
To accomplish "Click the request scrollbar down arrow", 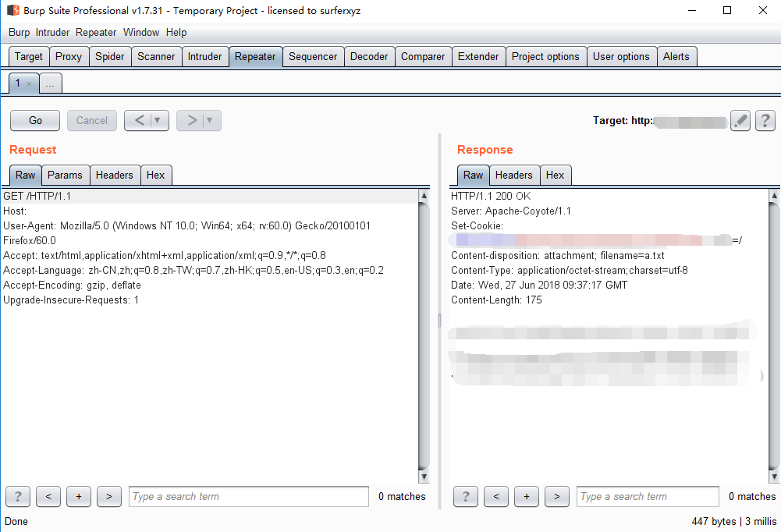I will [x=424, y=477].
